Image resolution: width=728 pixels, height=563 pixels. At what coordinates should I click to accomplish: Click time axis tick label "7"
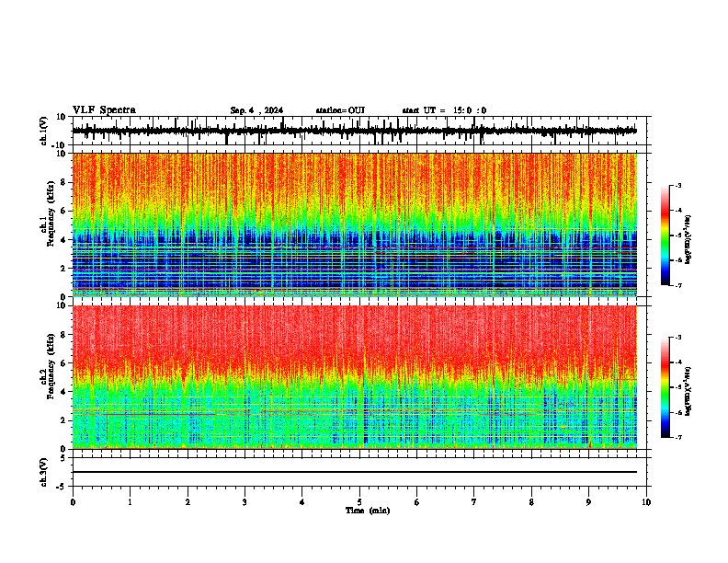pyautogui.click(x=474, y=502)
